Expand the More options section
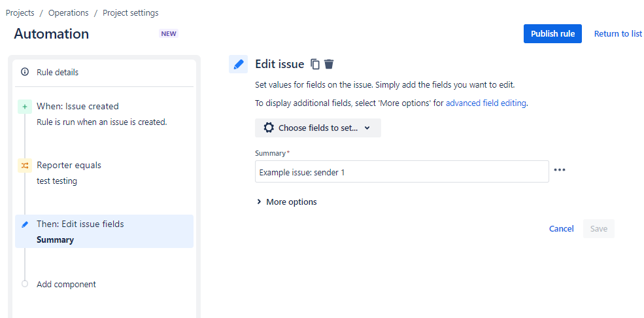 pyautogui.click(x=286, y=202)
